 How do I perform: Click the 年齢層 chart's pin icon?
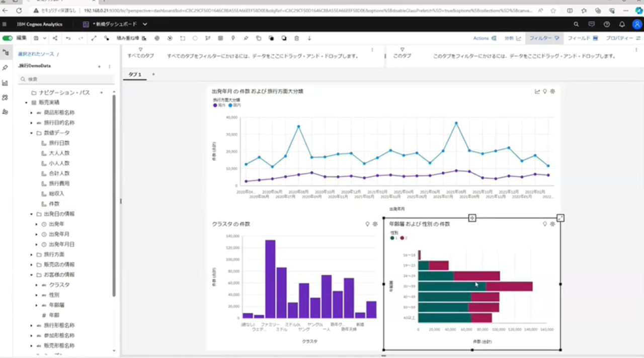(x=545, y=224)
